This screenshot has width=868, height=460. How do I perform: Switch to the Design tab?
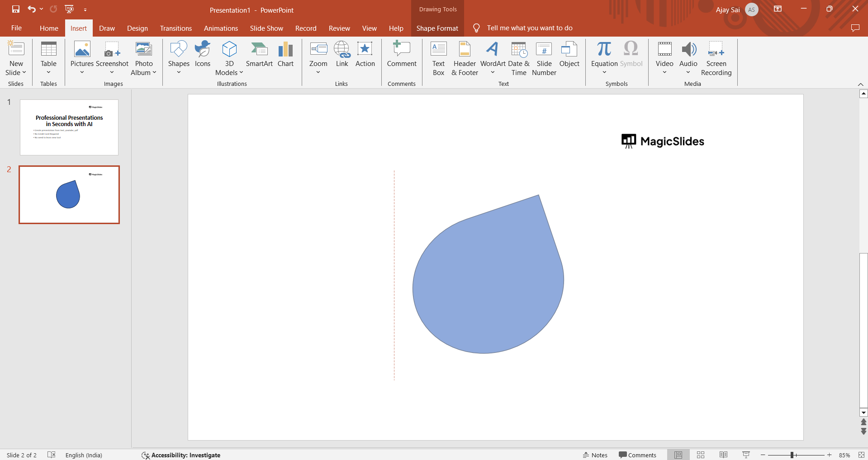pyautogui.click(x=137, y=28)
